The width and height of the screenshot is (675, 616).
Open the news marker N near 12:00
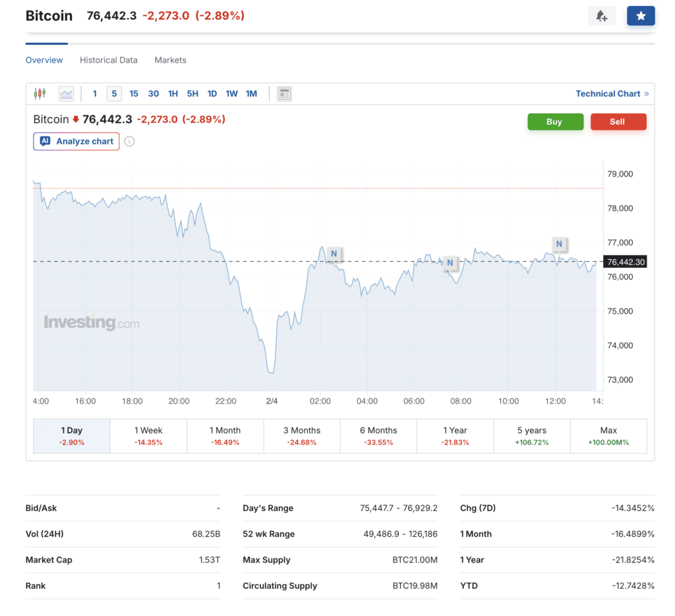559,244
